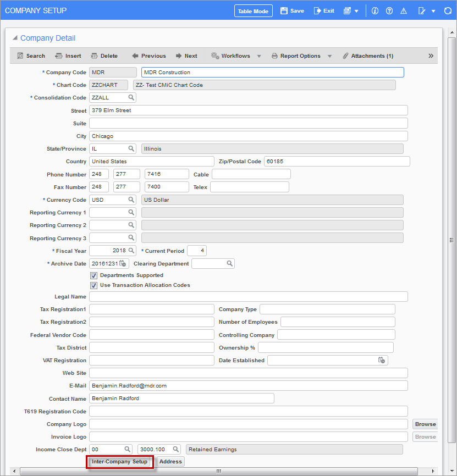Click the Exit door icon
Image resolution: width=457 pixels, height=476 pixels.
[x=317, y=11]
